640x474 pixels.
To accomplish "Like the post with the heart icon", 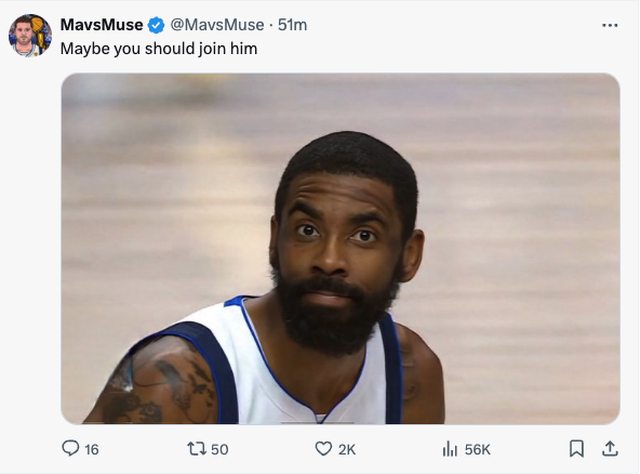I will (323, 449).
